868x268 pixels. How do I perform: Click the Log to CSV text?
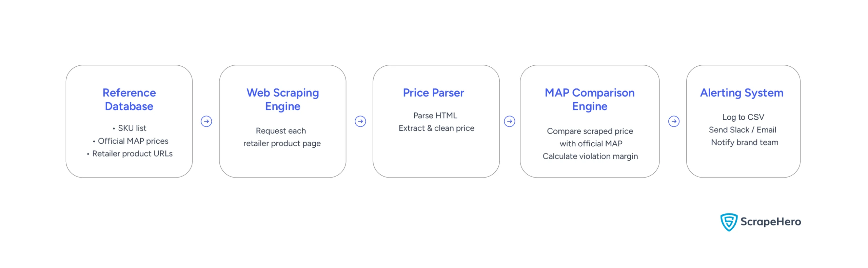(x=743, y=117)
